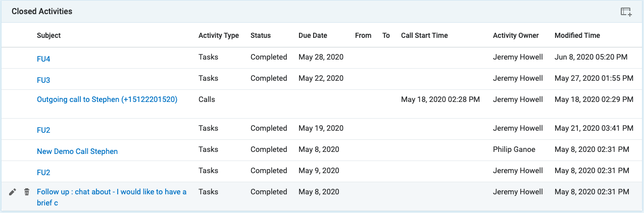
Task: Click the Modified Time column header
Action: 577,35
